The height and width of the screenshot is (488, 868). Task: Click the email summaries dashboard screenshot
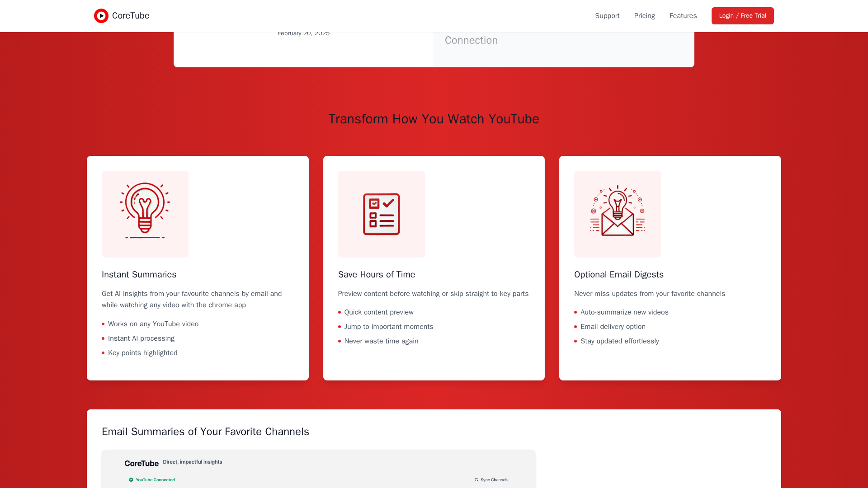(318, 470)
